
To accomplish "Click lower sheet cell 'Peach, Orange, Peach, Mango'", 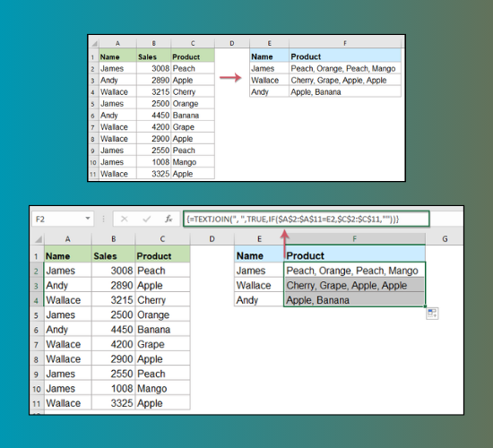I will (x=355, y=271).
